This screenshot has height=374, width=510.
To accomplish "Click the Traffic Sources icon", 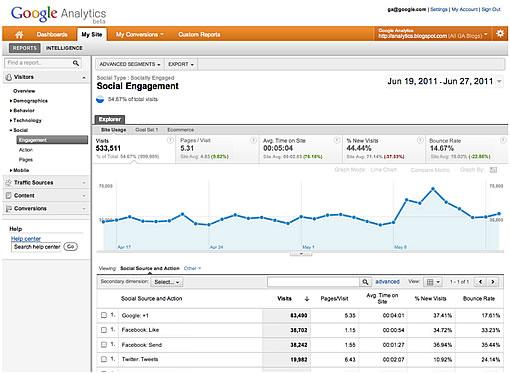I will (9, 182).
